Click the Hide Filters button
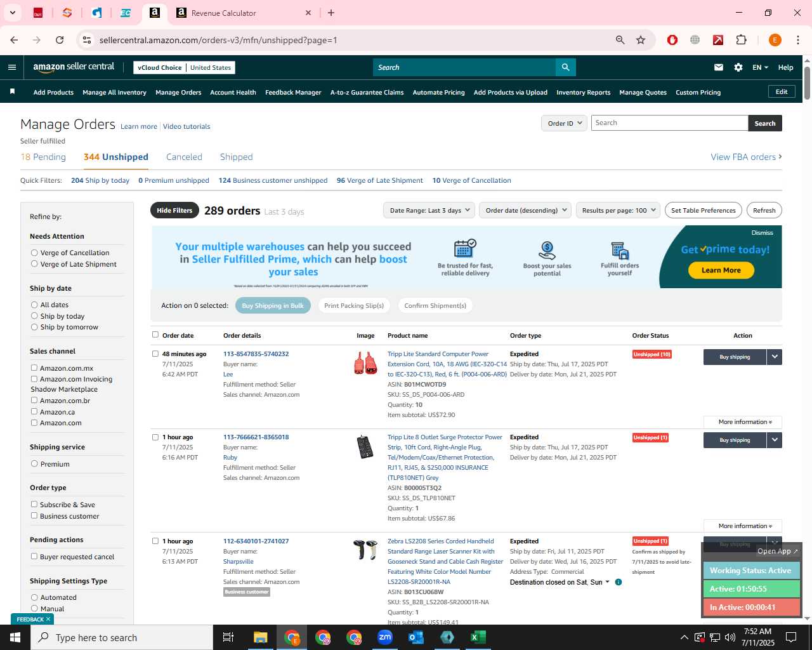 [174, 210]
